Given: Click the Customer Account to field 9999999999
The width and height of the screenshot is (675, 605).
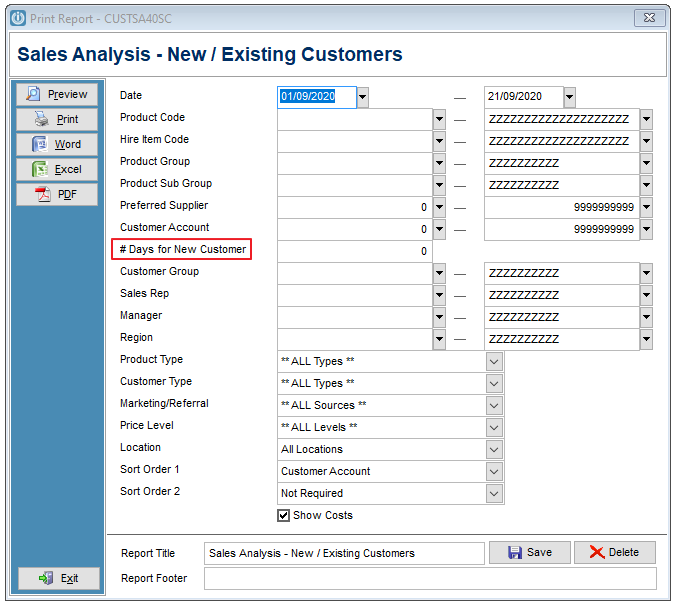Looking at the screenshot, I should [x=562, y=230].
